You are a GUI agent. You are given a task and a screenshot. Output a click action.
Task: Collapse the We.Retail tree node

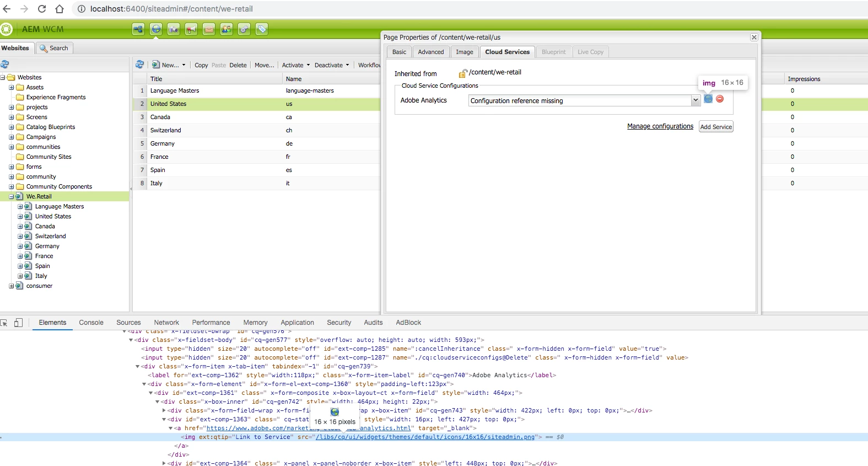click(11, 196)
